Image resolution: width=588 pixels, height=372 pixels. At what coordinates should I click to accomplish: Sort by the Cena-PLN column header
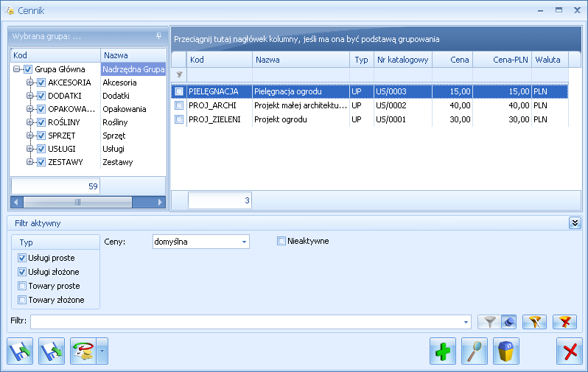[502, 60]
